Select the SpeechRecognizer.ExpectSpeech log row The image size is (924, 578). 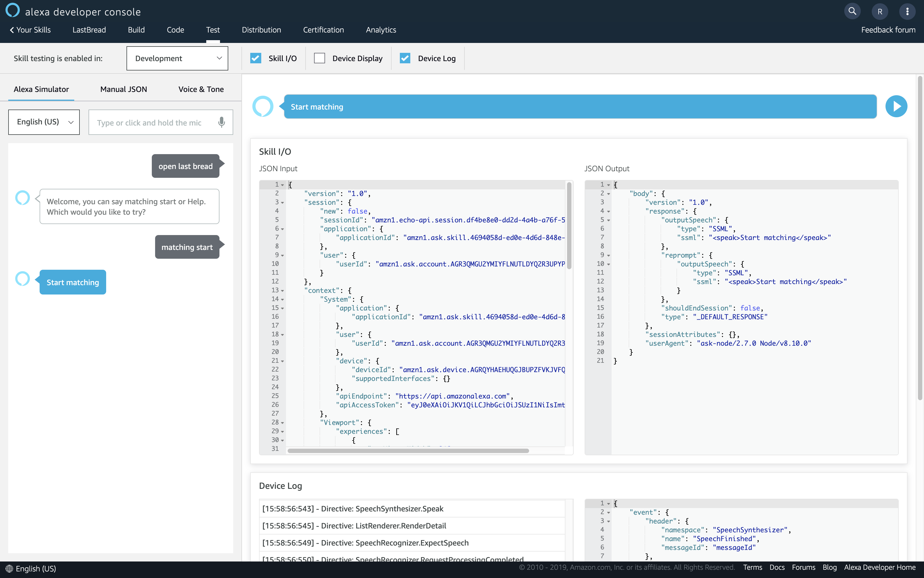pyautogui.click(x=412, y=543)
